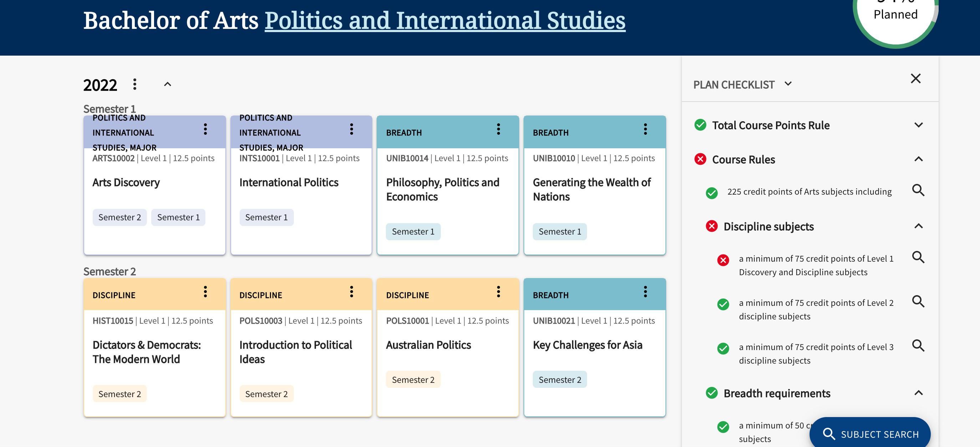
Task: Click the red cross beside Course Rules
Action: (x=700, y=159)
